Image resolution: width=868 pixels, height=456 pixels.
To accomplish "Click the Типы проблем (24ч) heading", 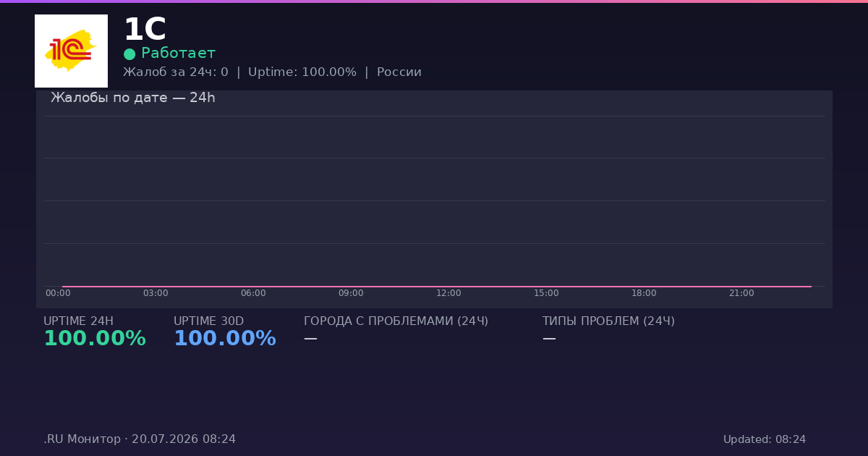I will [608, 321].
